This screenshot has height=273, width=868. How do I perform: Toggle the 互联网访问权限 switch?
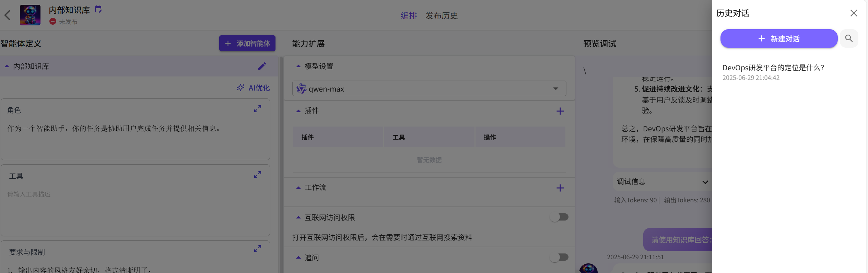(559, 217)
